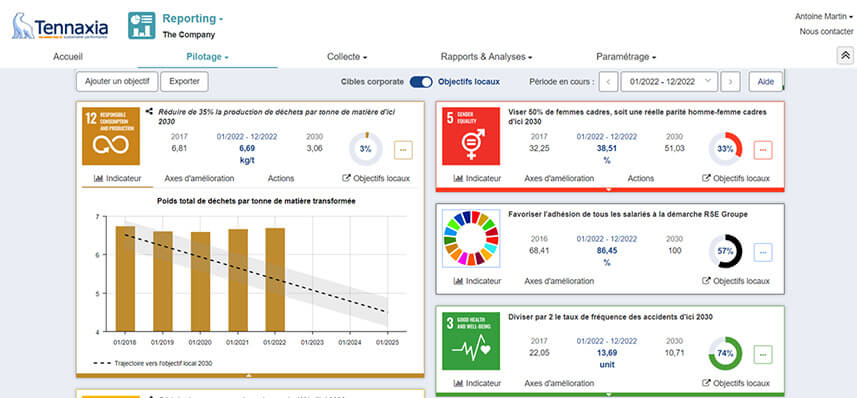Expand the Rapports & Analyses menu
This screenshot has width=857, height=398.
(x=486, y=57)
